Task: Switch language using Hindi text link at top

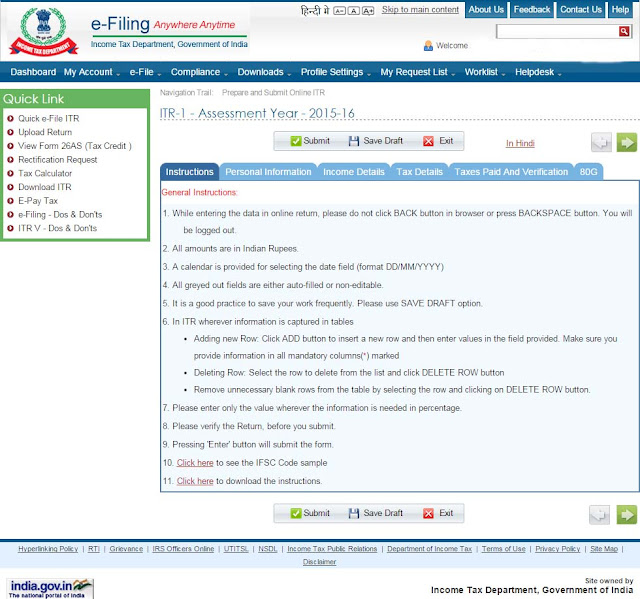Action: tap(315, 10)
